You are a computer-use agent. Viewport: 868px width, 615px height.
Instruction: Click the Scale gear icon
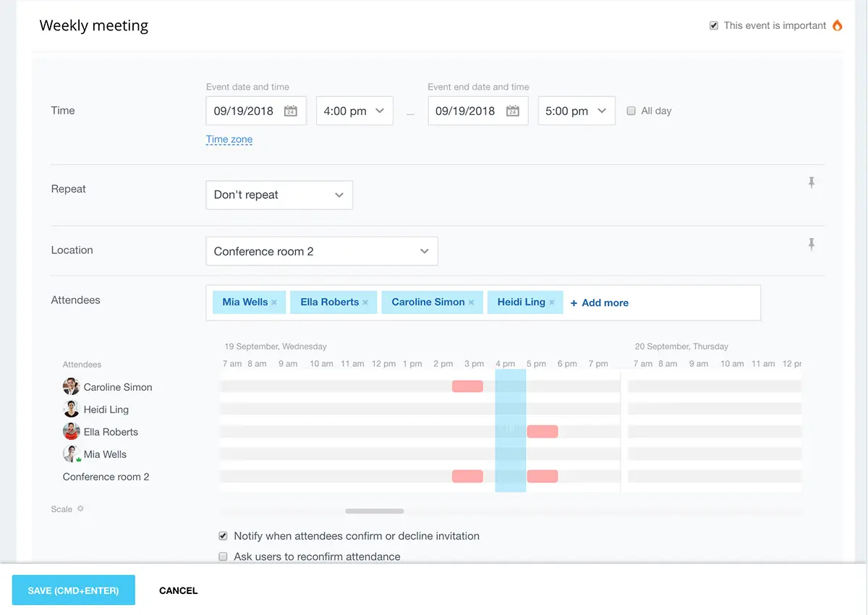[80, 509]
